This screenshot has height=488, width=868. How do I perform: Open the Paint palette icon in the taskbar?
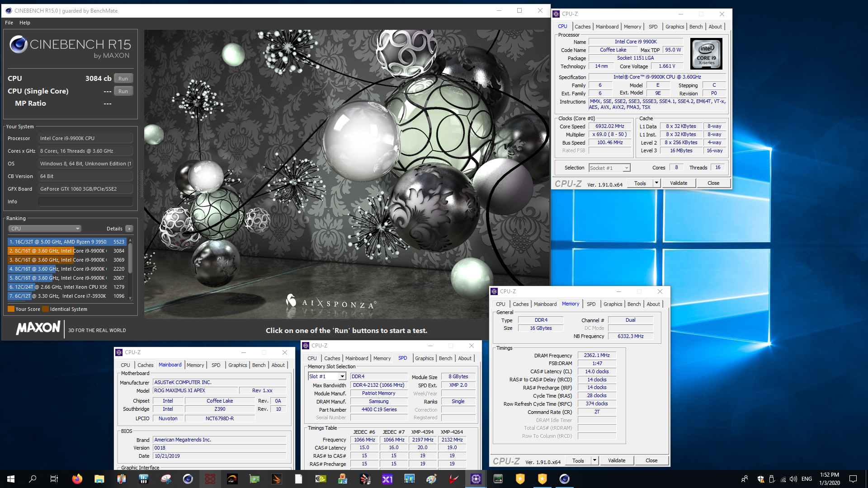pyautogui.click(x=431, y=479)
